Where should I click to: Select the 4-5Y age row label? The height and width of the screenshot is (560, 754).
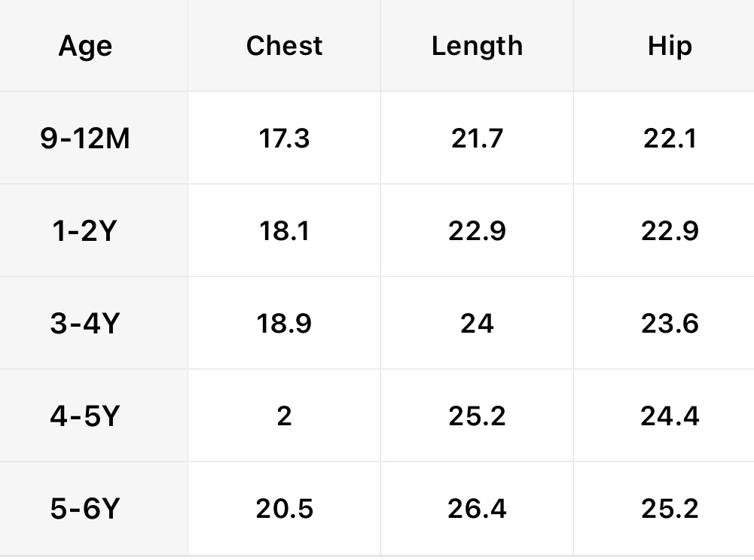(x=85, y=416)
